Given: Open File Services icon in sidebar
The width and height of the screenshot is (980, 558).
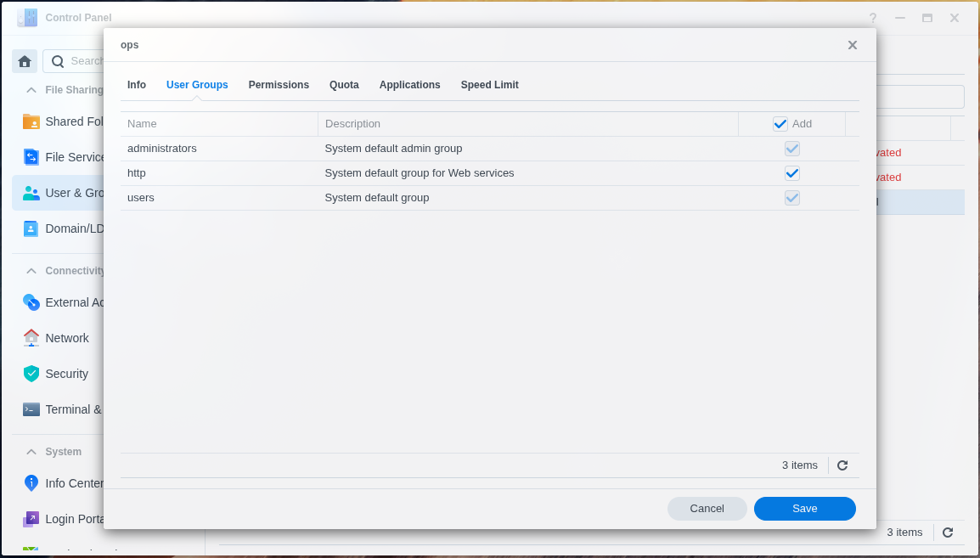Looking at the screenshot, I should click(31, 157).
